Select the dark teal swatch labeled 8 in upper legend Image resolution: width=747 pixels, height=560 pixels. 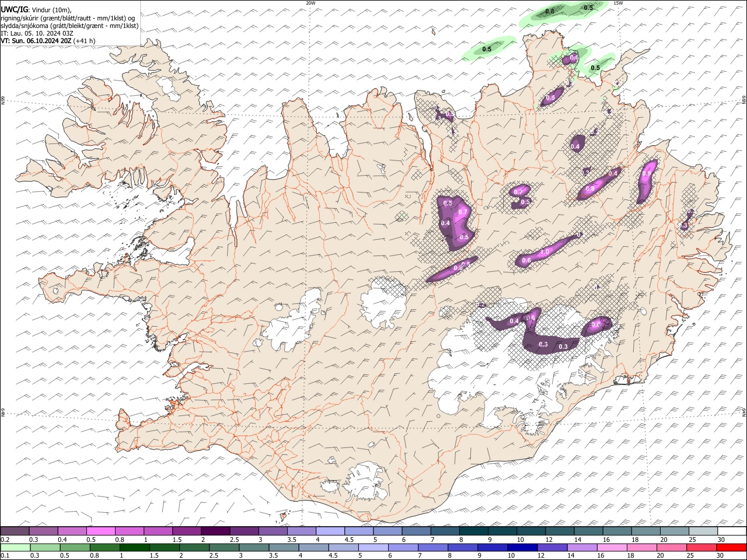[474, 531]
